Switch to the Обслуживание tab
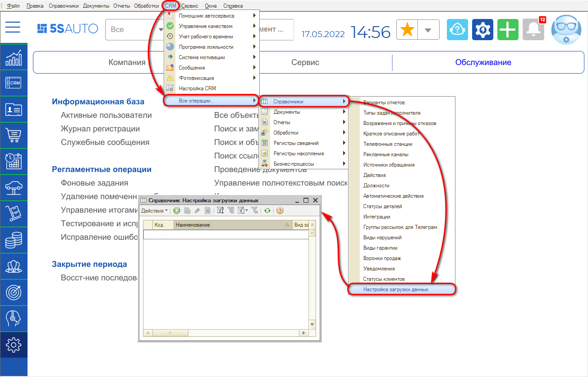 483,62
